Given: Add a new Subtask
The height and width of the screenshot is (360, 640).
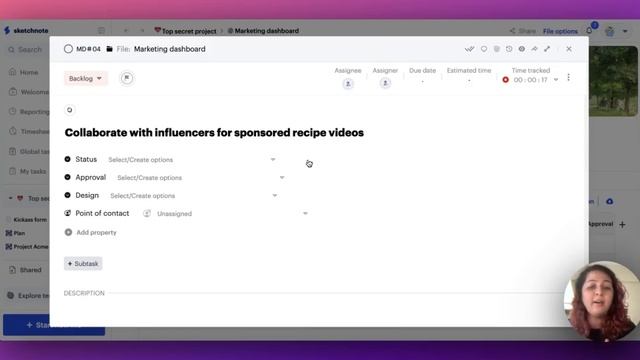Looking at the screenshot, I should [x=83, y=264].
